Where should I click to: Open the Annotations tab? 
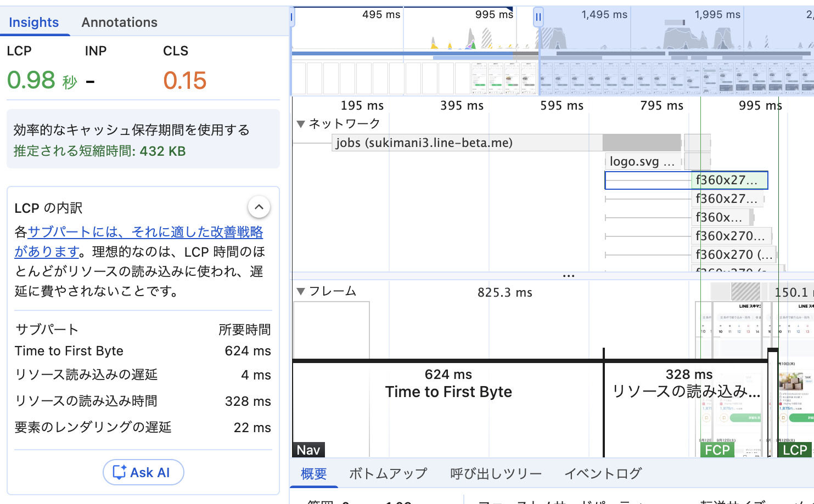point(120,22)
